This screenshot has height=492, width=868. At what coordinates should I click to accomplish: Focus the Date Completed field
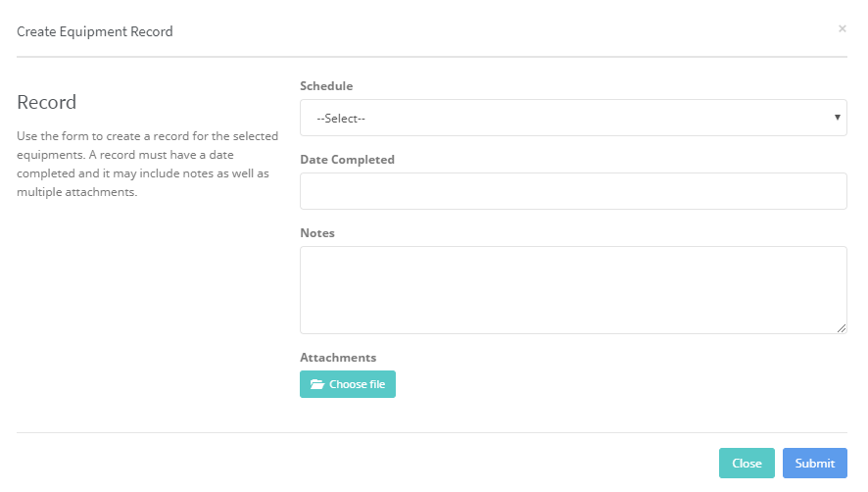pyautogui.click(x=573, y=191)
